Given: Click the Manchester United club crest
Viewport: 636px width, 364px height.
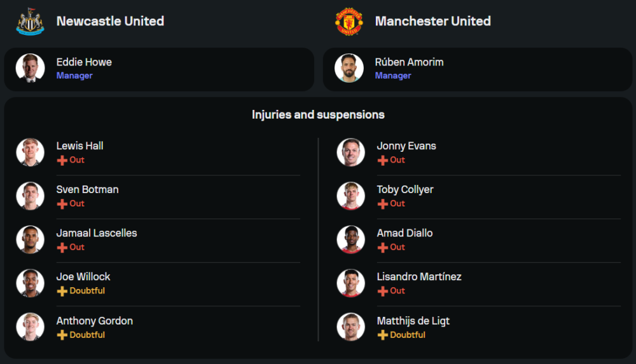Looking at the screenshot, I should point(349,21).
